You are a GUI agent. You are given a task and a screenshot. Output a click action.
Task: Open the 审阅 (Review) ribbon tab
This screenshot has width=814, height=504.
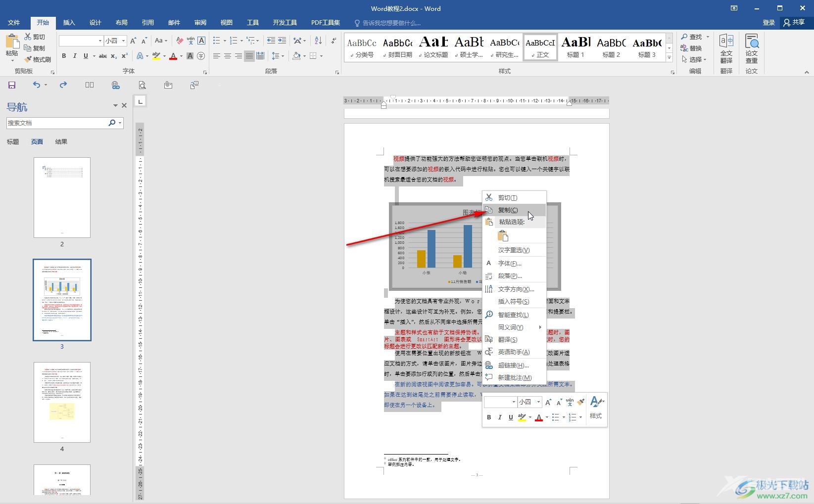click(200, 23)
